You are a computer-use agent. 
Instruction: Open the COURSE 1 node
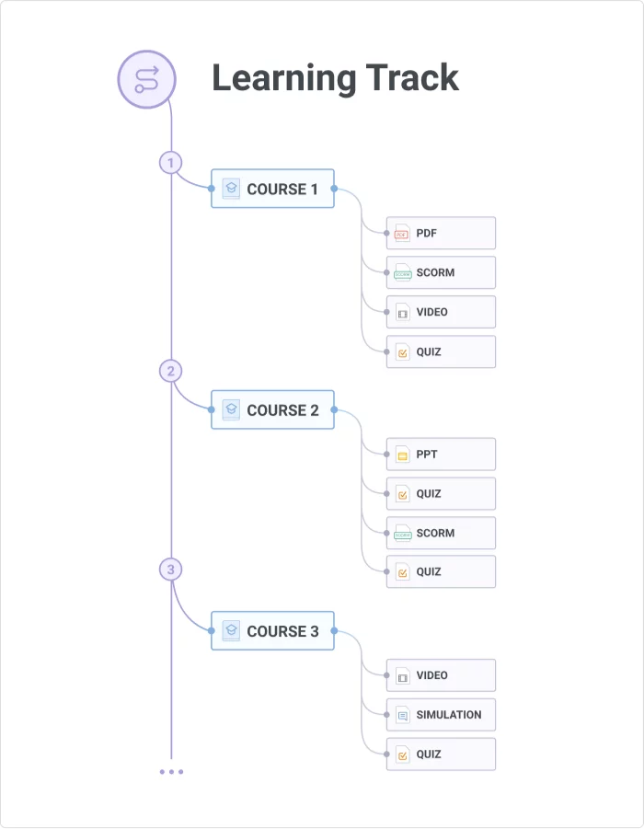pyautogui.click(x=273, y=189)
